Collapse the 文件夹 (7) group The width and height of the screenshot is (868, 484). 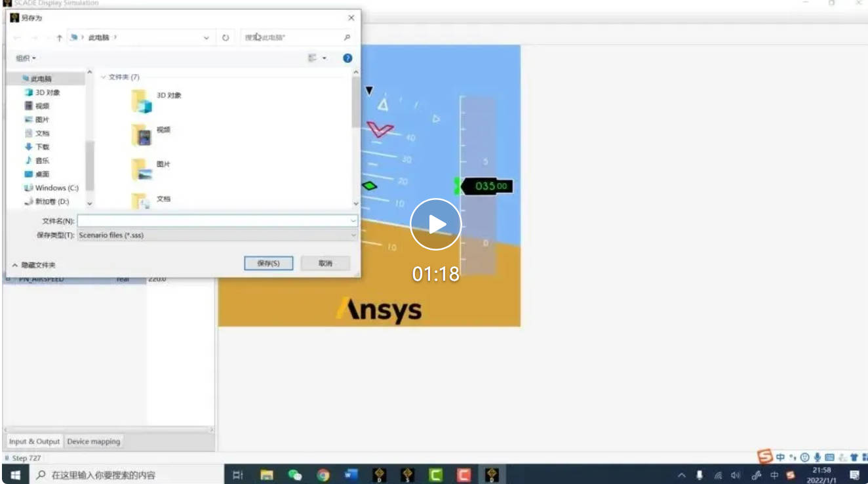click(103, 77)
